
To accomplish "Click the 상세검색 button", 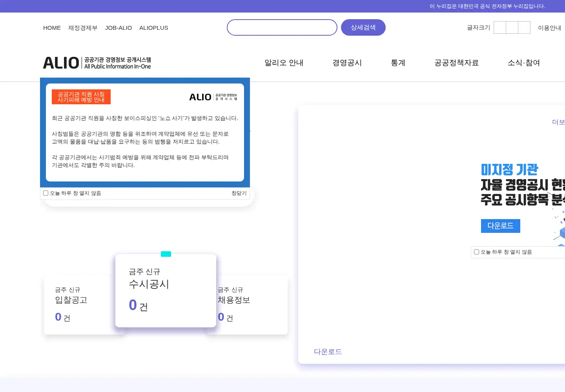I will point(363,27).
